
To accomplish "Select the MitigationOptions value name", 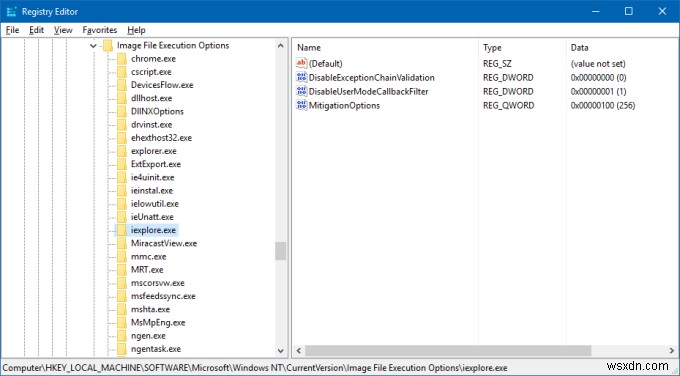I will 344,105.
